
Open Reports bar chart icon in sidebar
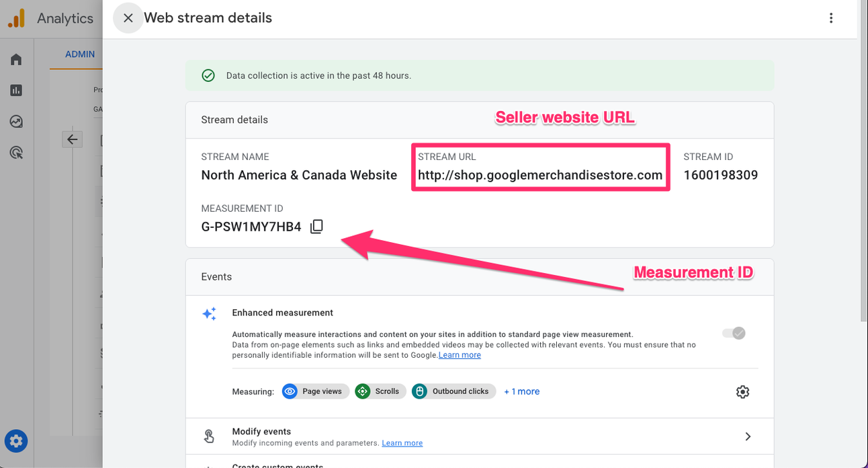[x=16, y=90]
